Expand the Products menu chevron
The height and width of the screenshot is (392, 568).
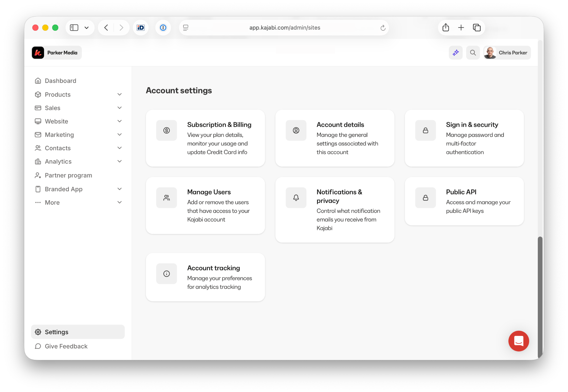click(119, 94)
